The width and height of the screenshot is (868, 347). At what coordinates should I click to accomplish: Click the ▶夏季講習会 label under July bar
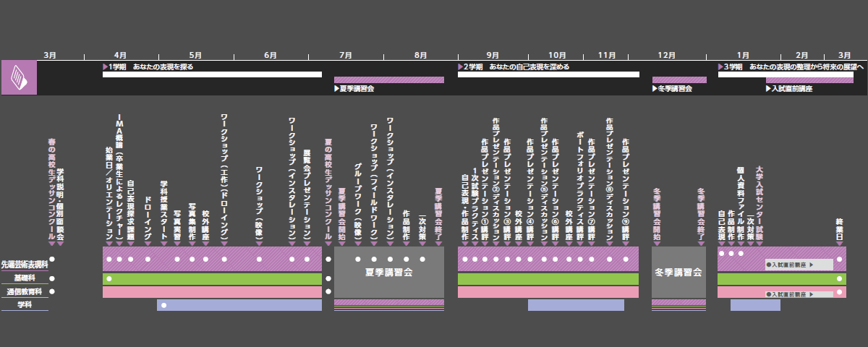pyautogui.click(x=354, y=89)
